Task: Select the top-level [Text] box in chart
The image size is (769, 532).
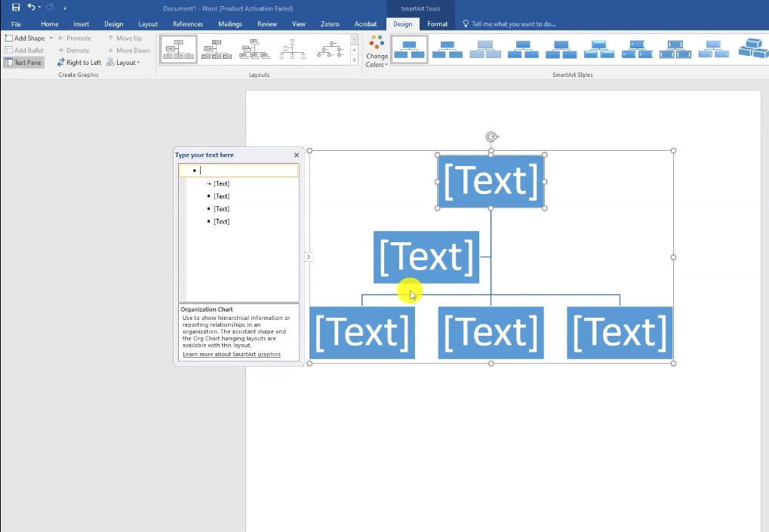Action: (x=491, y=181)
